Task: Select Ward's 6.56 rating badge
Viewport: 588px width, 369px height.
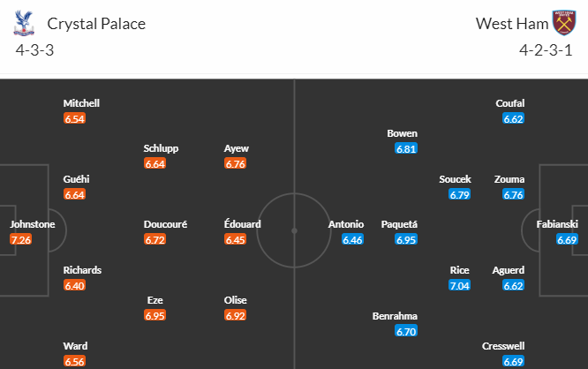Action: [x=74, y=361]
